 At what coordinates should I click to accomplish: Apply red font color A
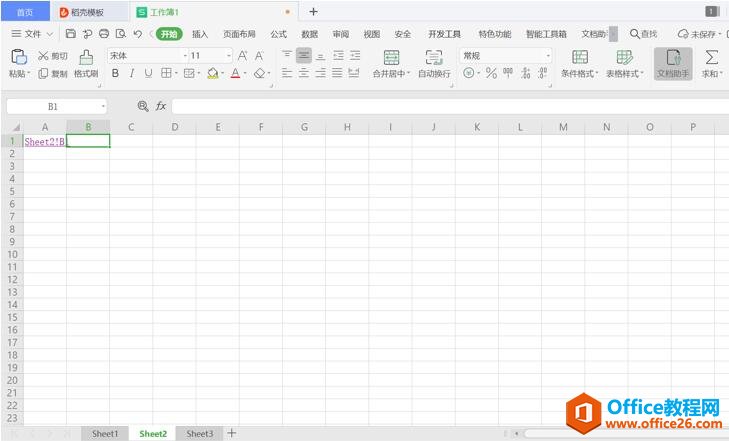(236, 73)
